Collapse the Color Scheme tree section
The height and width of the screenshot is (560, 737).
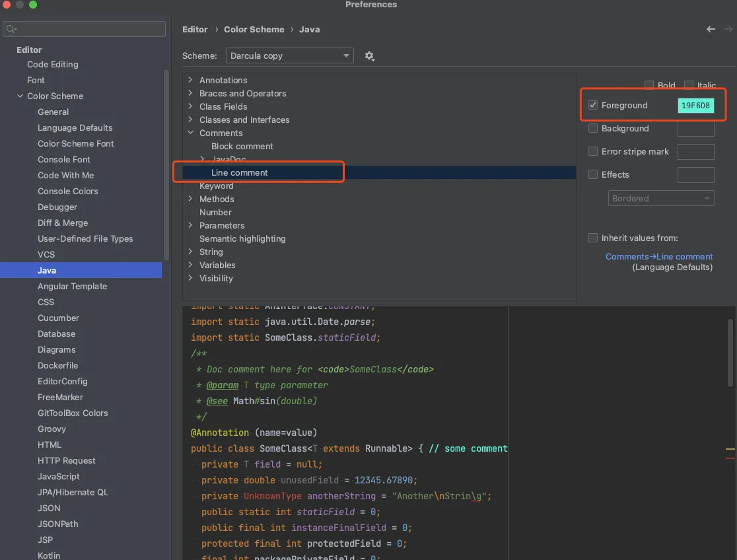pyautogui.click(x=20, y=96)
